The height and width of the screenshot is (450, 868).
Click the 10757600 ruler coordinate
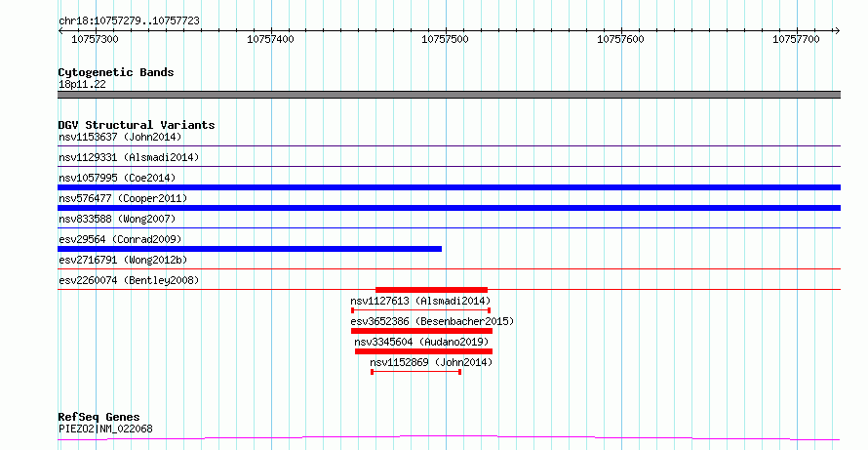click(620, 39)
